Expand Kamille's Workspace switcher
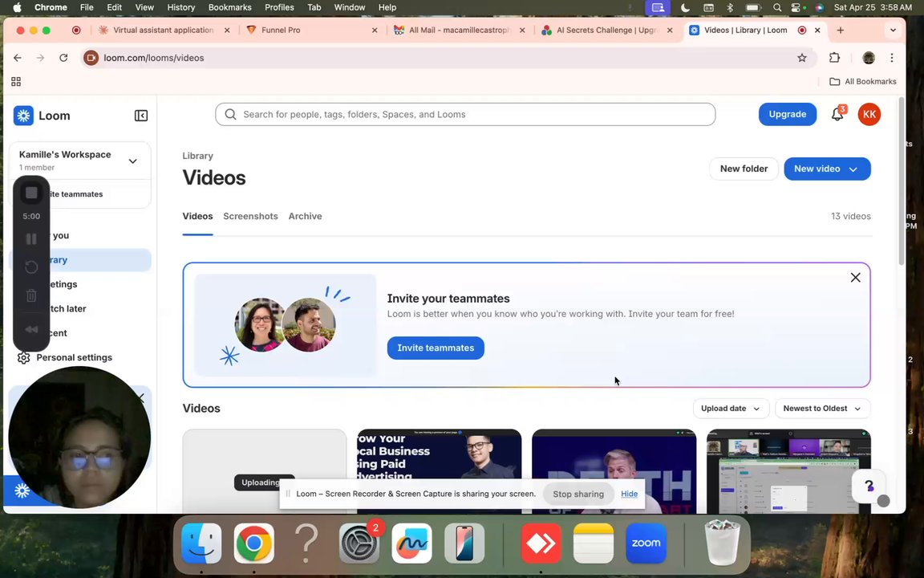 (x=132, y=161)
